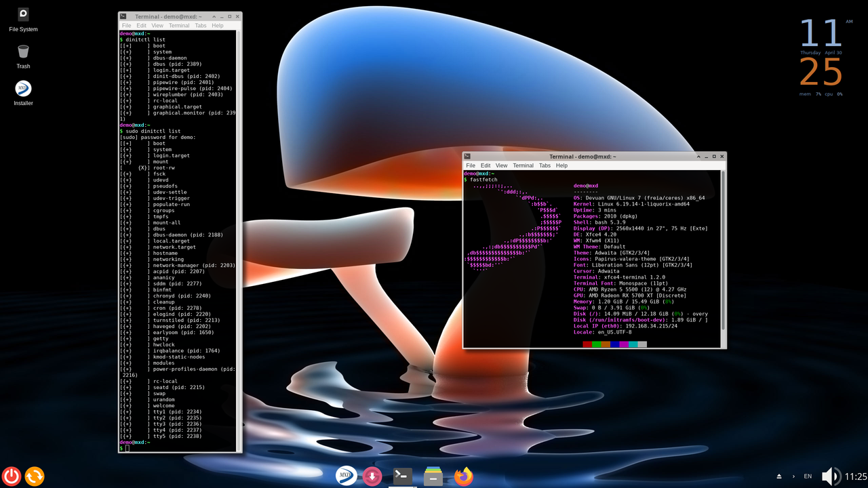The height and width of the screenshot is (488, 868).
Task: Click the volume speaker tray icon
Action: (830, 476)
